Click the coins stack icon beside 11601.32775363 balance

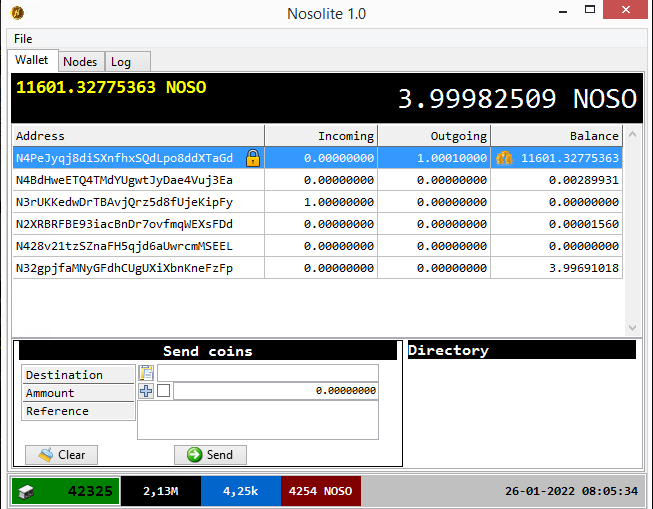coord(504,158)
